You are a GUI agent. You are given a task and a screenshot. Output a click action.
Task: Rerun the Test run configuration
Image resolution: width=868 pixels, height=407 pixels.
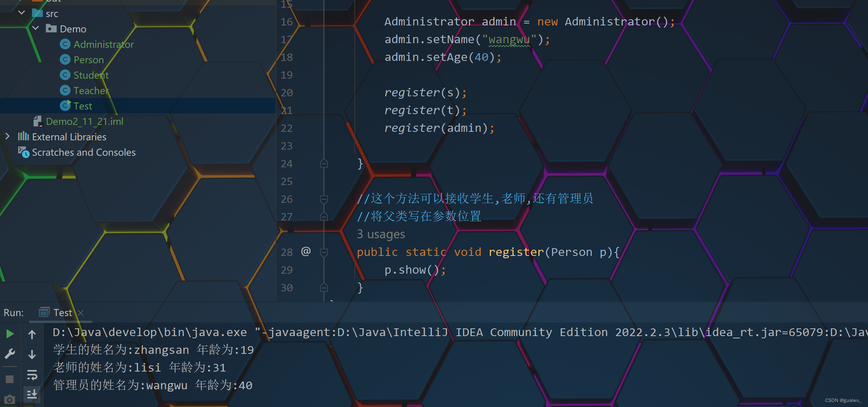(10, 334)
